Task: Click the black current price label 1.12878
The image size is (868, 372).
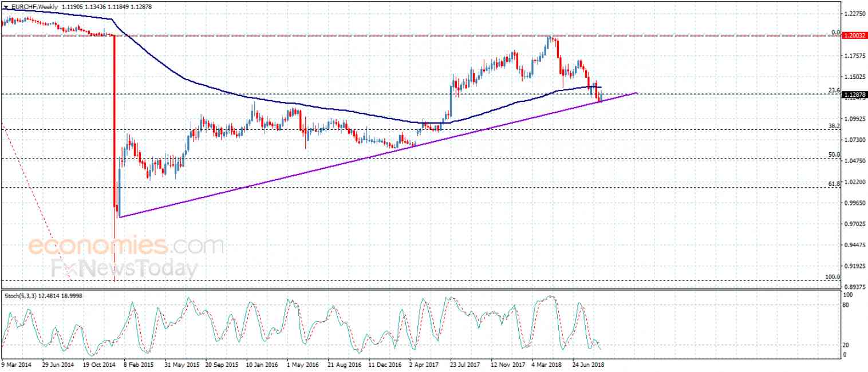Action: click(x=856, y=94)
